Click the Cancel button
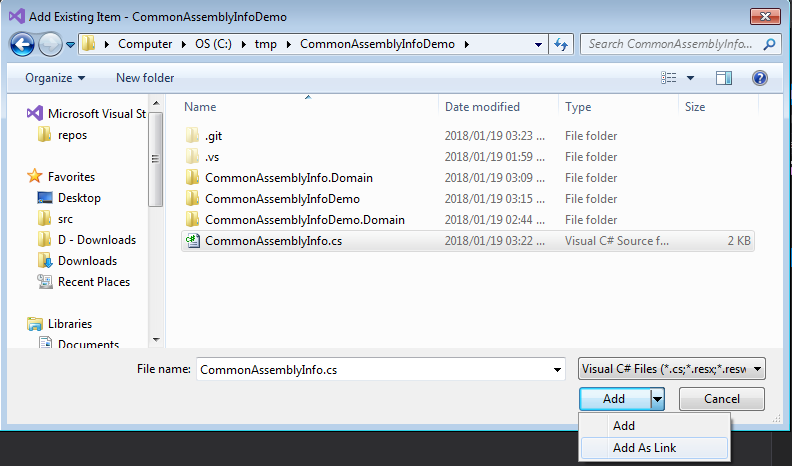Image resolution: width=792 pixels, height=466 pixels. (x=722, y=399)
